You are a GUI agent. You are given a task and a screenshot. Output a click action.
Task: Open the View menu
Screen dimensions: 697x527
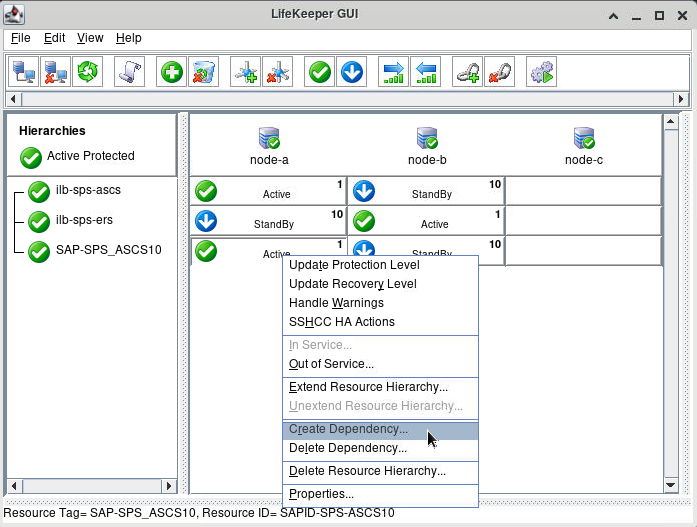tap(90, 38)
